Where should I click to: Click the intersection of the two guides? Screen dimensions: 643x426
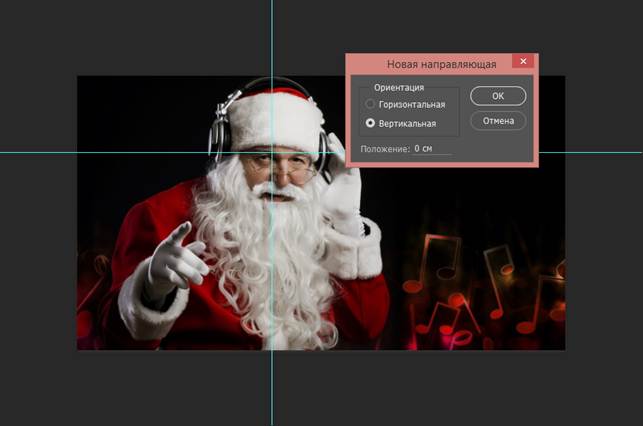[x=271, y=153]
